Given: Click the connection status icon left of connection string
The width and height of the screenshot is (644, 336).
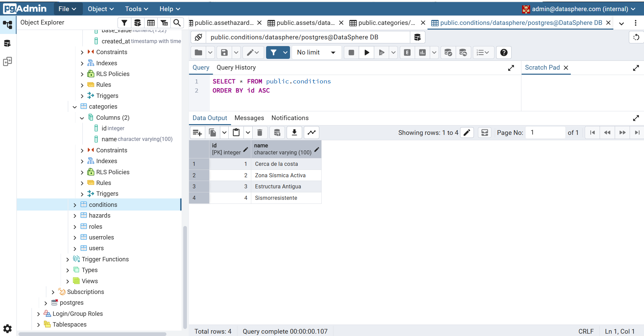Looking at the screenshot, I should [x=198, y=37].
